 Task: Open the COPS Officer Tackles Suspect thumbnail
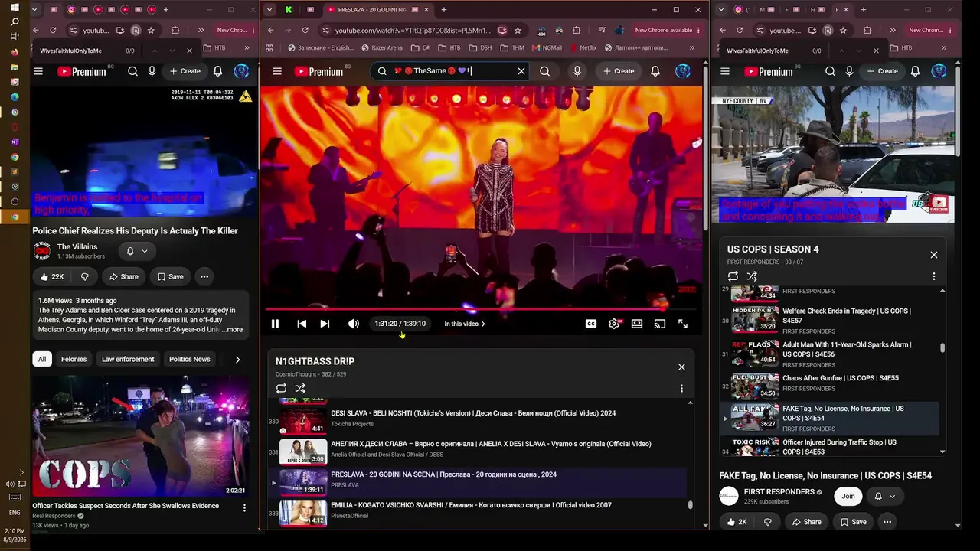[140, 436]
